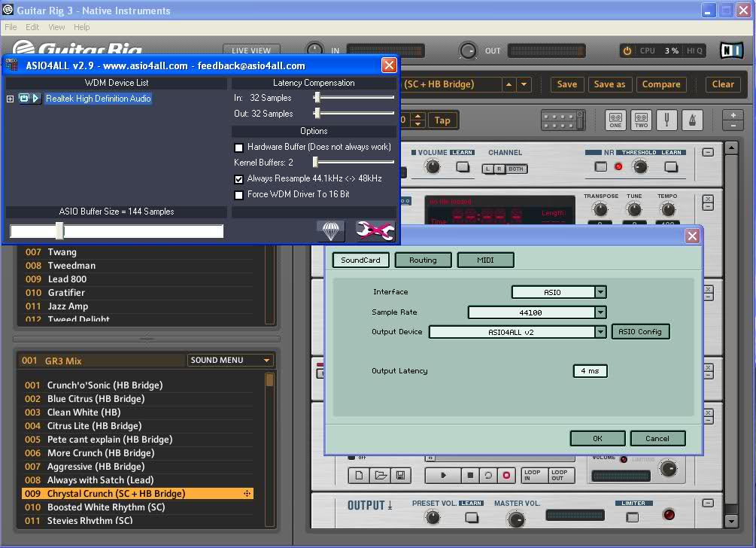Click the ASIO4ALL parachute default-settings icon
Image resolution: width=756 pixels, height=548 pixels.
pyautogui.click(x=331, y=230)
